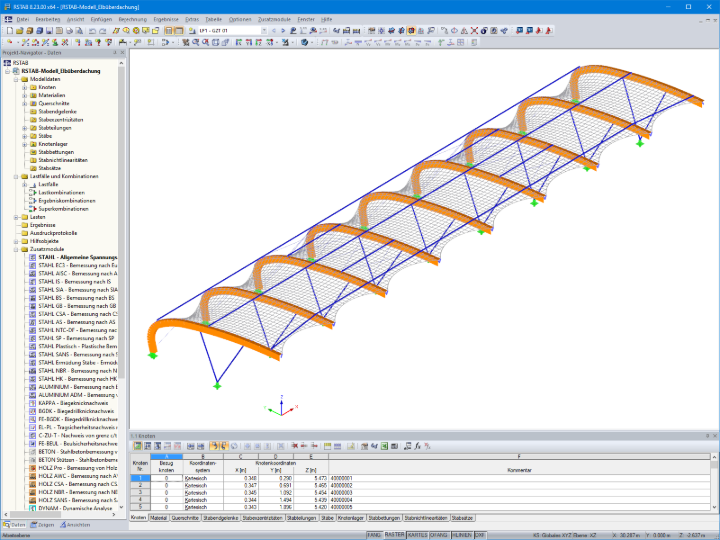
Task: Open the Ergebnisse menu
Action: [166, 19]
